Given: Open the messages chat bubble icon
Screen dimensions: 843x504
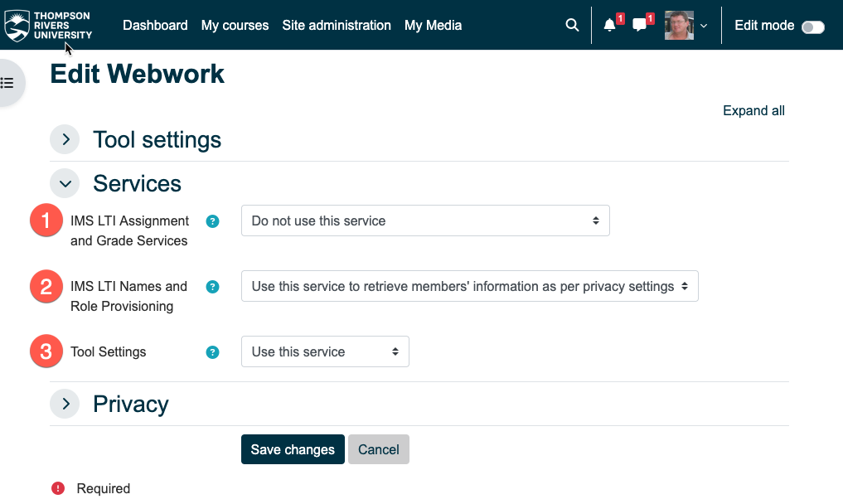Looking at the screenshot, I should (x=639, y=25).
